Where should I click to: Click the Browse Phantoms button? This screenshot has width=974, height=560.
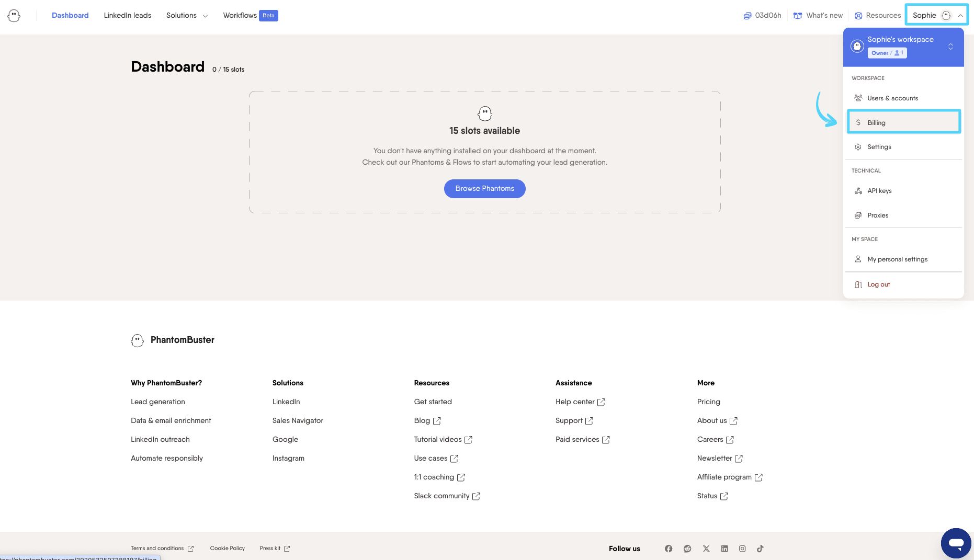484,188
